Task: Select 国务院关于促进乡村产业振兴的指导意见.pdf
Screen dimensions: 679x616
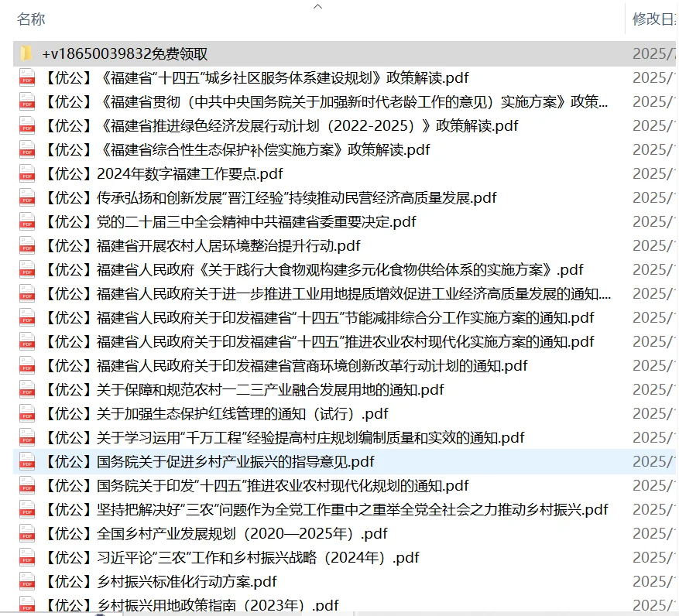Action: pyautogui.click(x=210, y=462)
